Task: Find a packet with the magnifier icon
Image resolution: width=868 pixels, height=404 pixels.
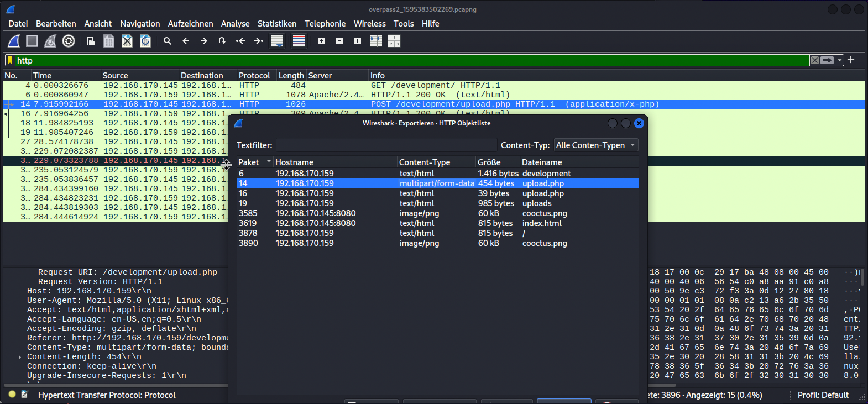Action: click(167, 41)
